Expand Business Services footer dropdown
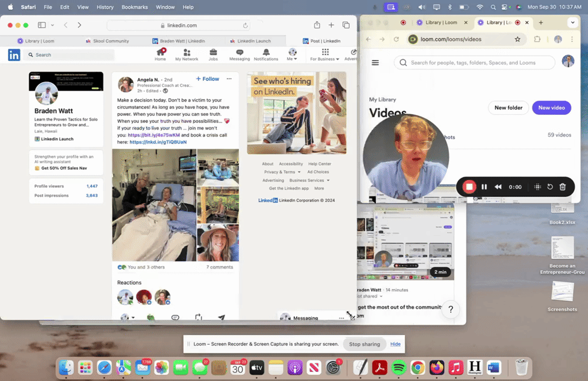Image resolution: width=588 pixels, height=381 pixels. [x=310, y=180]
